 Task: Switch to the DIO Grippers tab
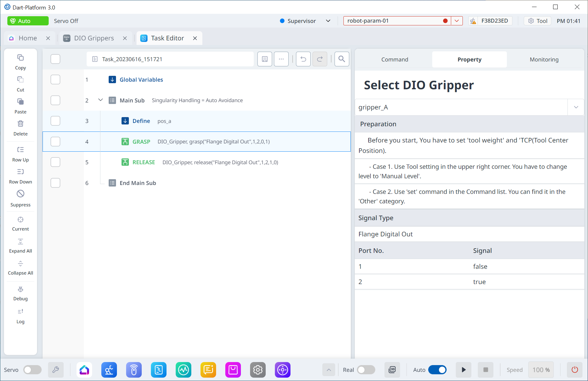94,38
